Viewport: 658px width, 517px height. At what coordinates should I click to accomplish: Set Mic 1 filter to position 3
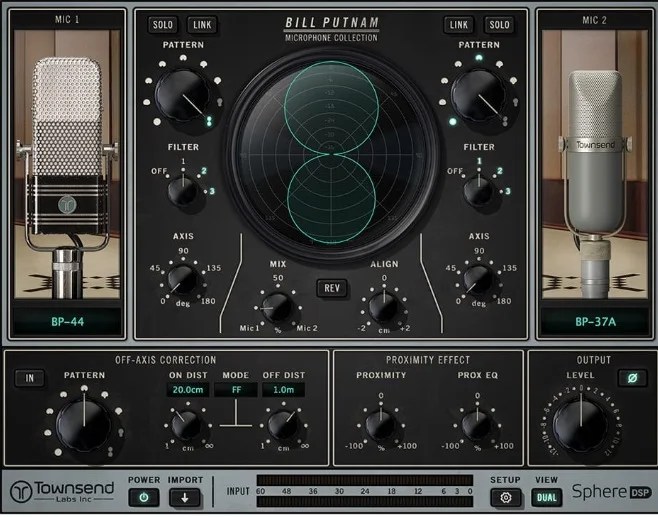tap(212, 191)
